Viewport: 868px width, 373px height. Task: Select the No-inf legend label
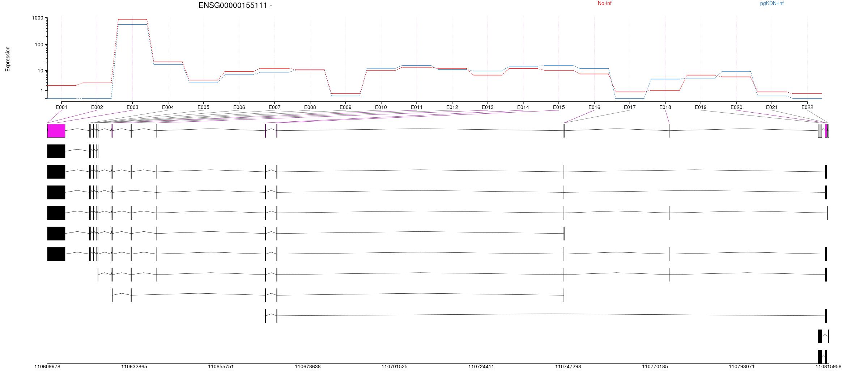pyautogui.click(x=604, y=4)
